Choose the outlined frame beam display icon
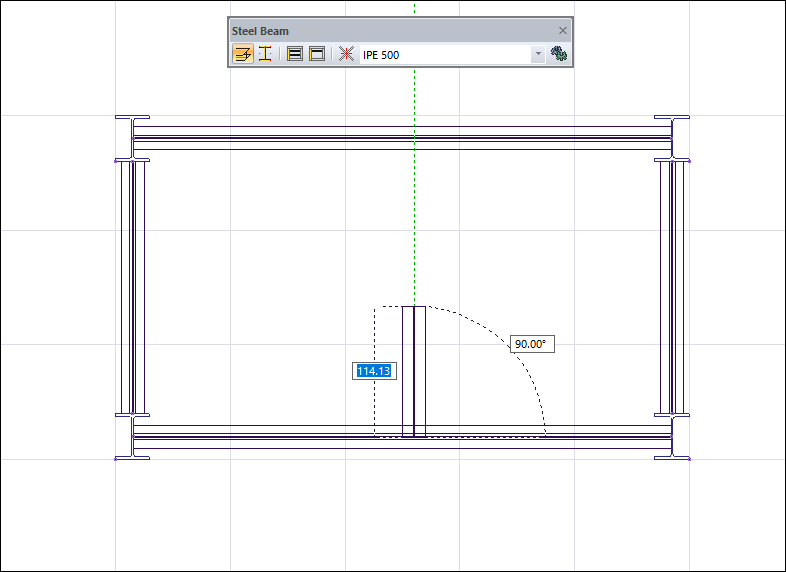The height and width of the screenshot is (572, 786). point(317,54)
